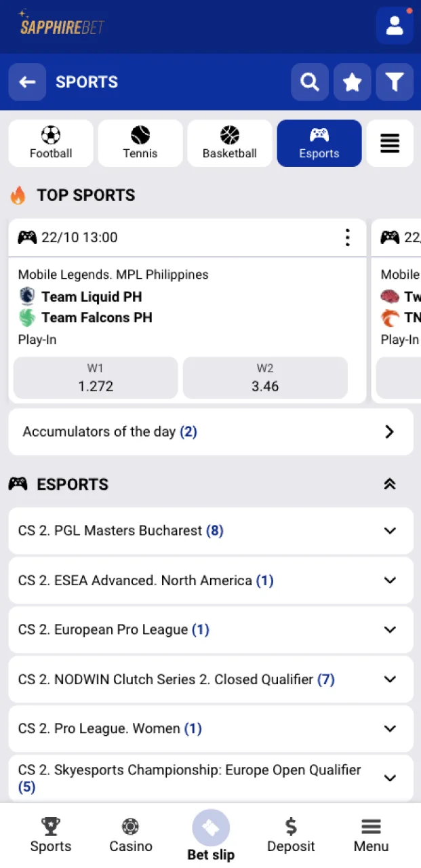Viewport: 421px width, 868px height.
Task: Tap the SapphireBet logo
Action: (x=62, y=25)
